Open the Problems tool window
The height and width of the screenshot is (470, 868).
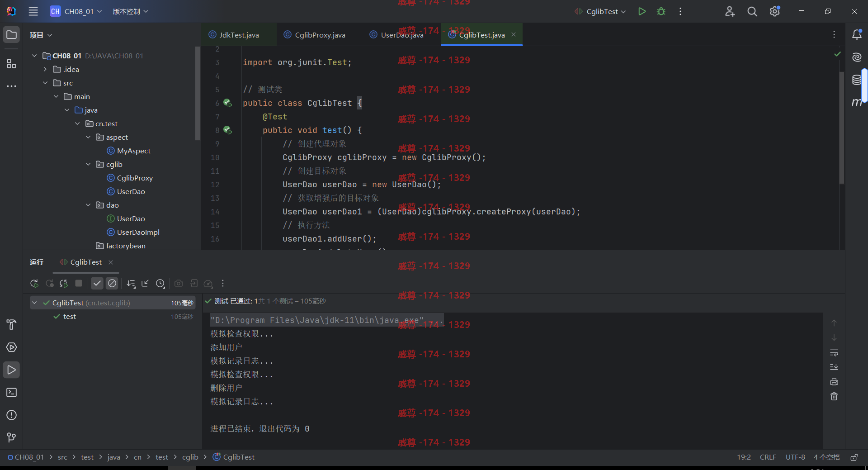(x=11, y=415)
